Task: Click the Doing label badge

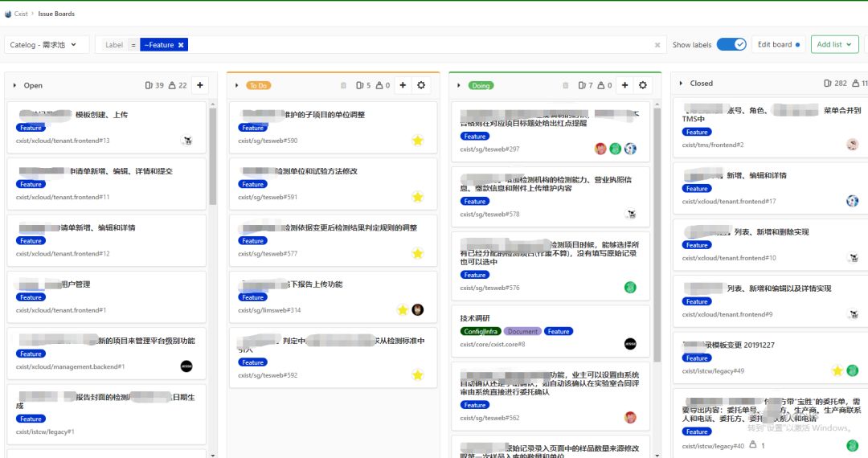Action: (x=481, y=86)
